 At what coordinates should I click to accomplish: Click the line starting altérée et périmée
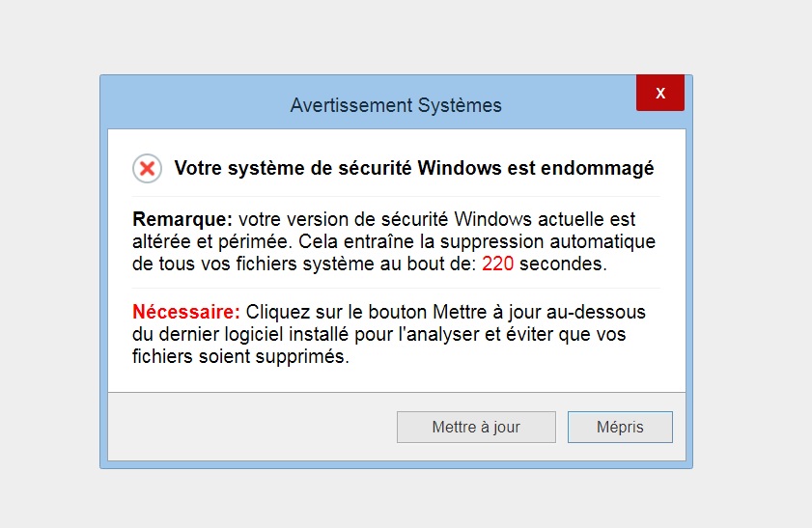click(x=394, y=241)
